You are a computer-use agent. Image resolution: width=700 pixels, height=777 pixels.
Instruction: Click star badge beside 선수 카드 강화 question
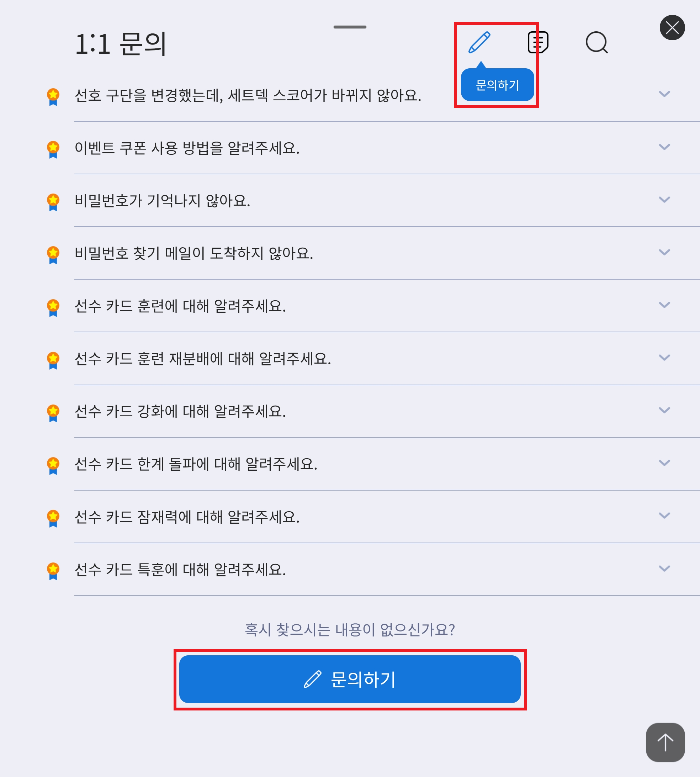[53, 413]
